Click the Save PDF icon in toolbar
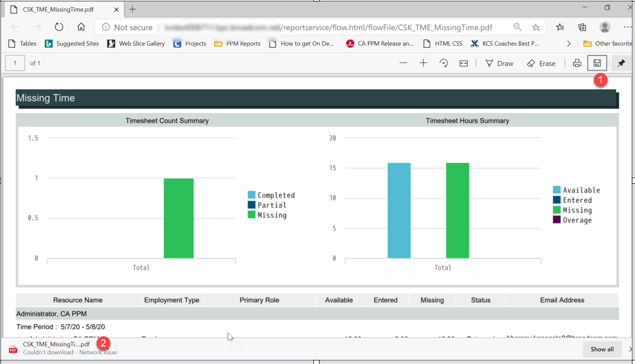Image resolution: width=635 pixels, height=364 pixels. point(597,63)
